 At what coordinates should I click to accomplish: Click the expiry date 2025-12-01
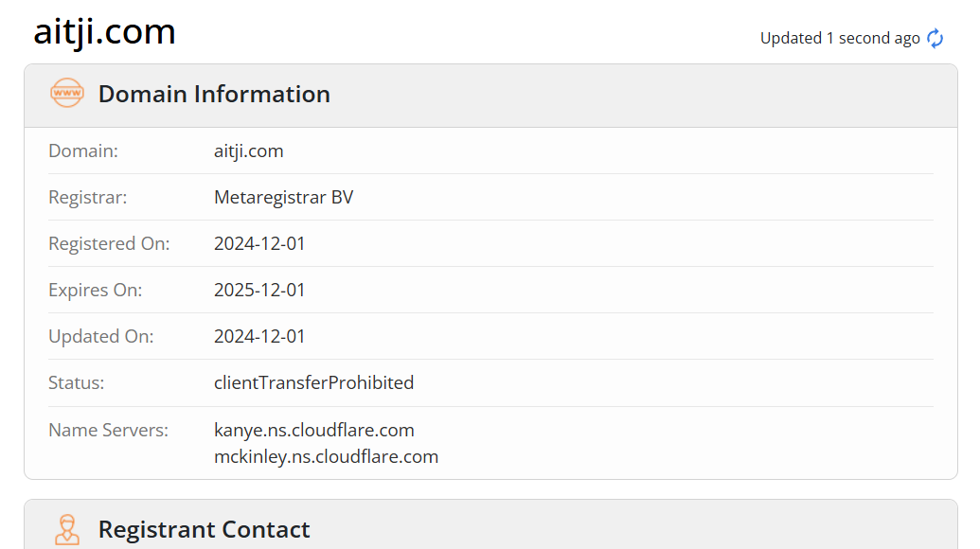[x=259, y=290]
